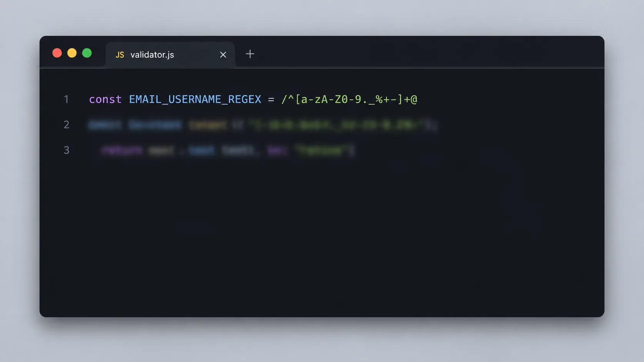Viewport: 644px width, 362px height.
Task: Click the green maximize window button
Action: [87, 53]
